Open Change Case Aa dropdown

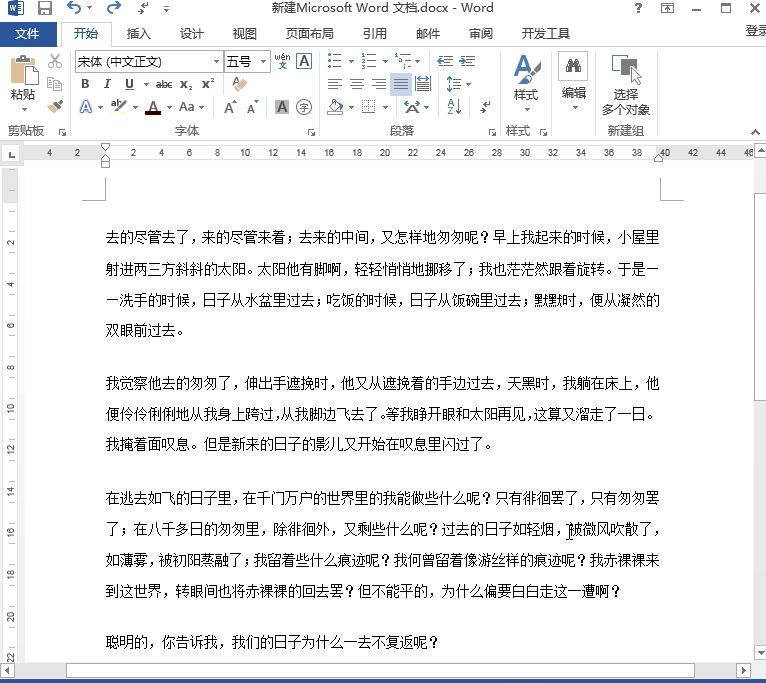coord(192,107)
